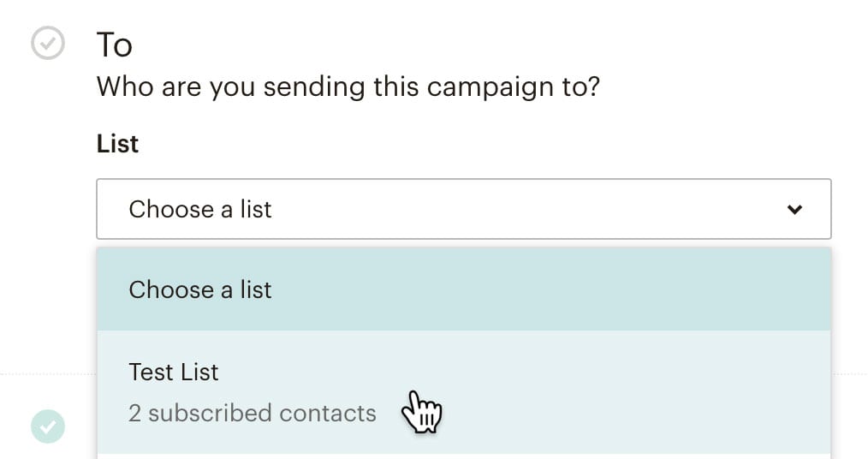868x459 pixels.
Task: Click the bold "List" field label
Action: click(117, 143)
